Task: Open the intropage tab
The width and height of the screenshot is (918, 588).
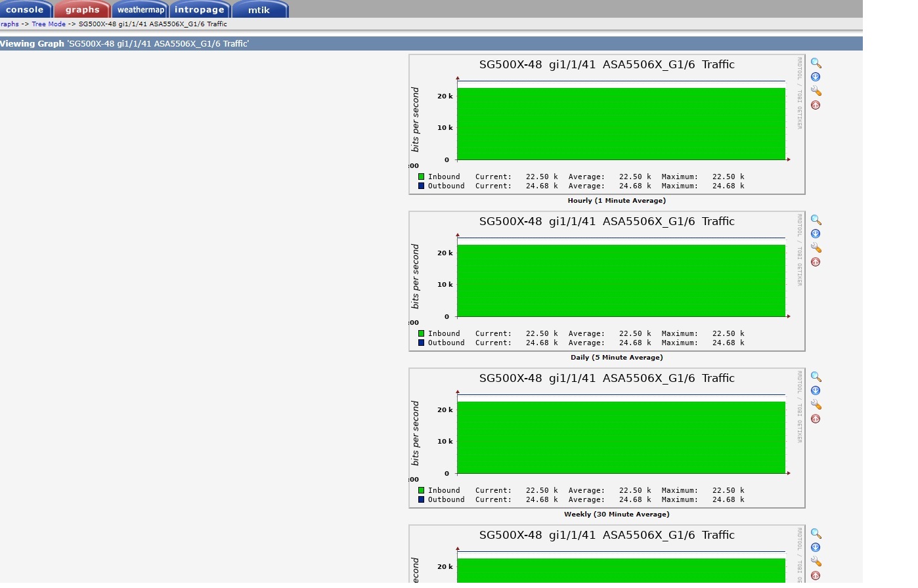Action: point(200,9)
